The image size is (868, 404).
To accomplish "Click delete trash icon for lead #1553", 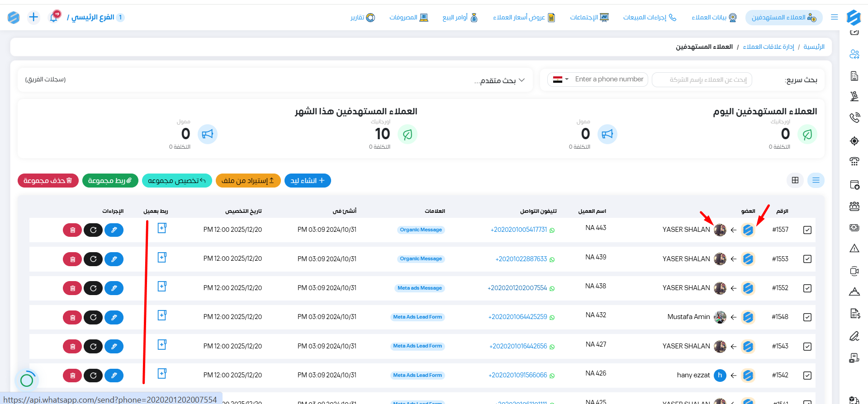I will tap(72, 259).
